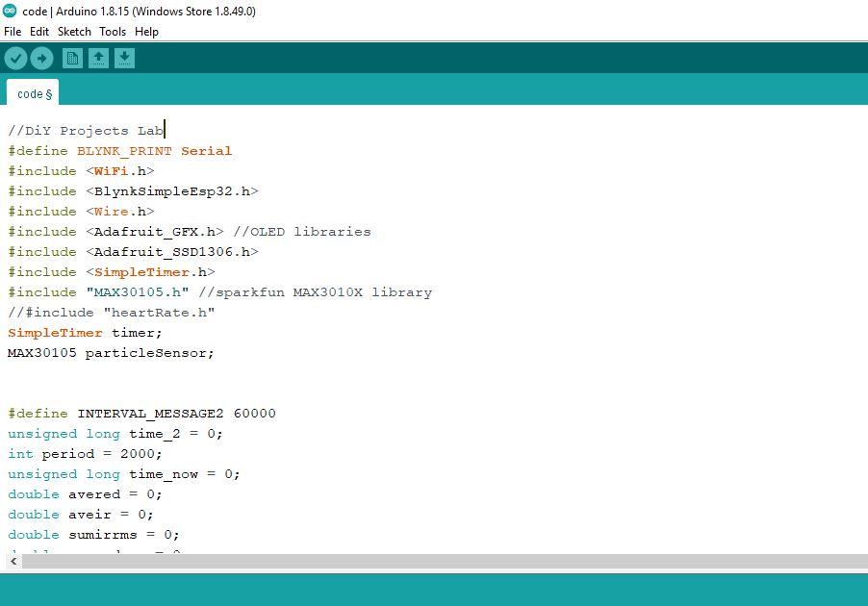Click the '#include <Wire.h>' line
Viewport: 868px width, 606px height.
(82, 212)
